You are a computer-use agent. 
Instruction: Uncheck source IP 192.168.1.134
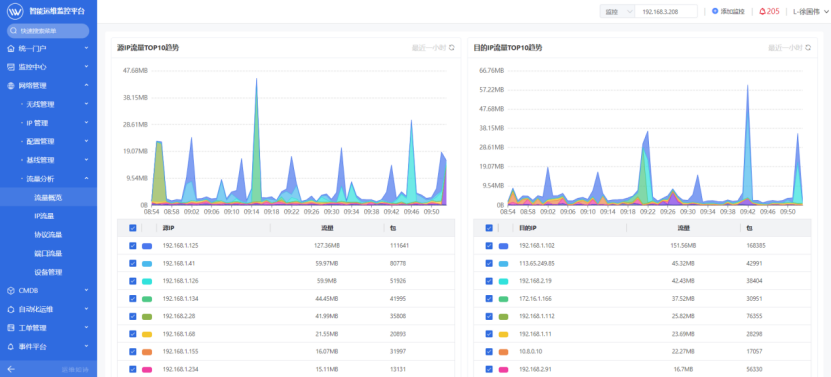[132, 299]
